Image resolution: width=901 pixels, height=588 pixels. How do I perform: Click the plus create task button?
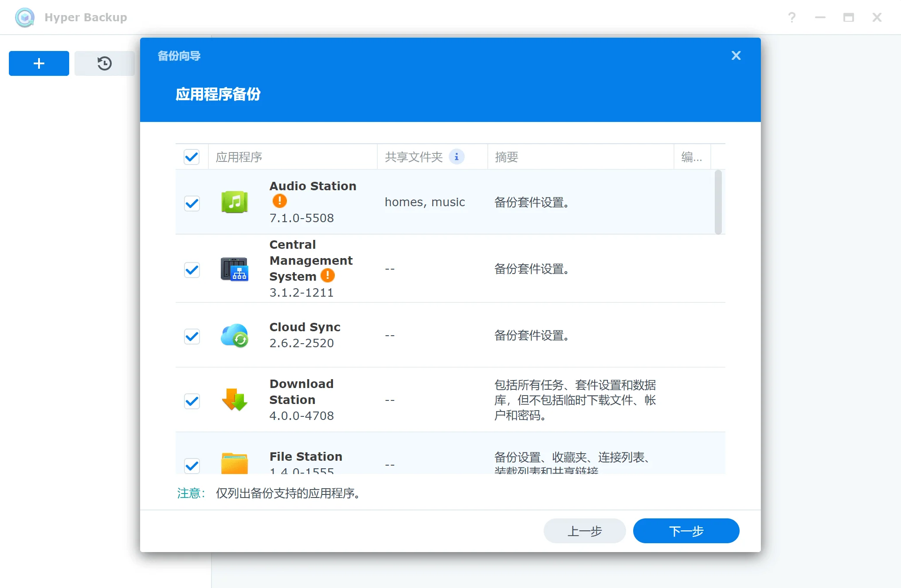(39, 63)
